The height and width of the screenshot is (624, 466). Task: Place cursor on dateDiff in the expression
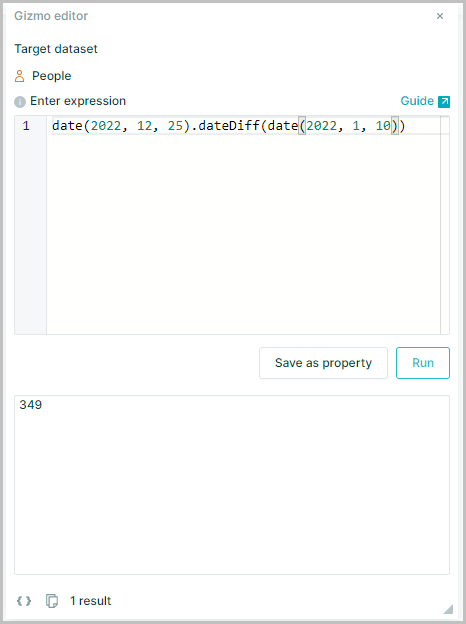229,126
